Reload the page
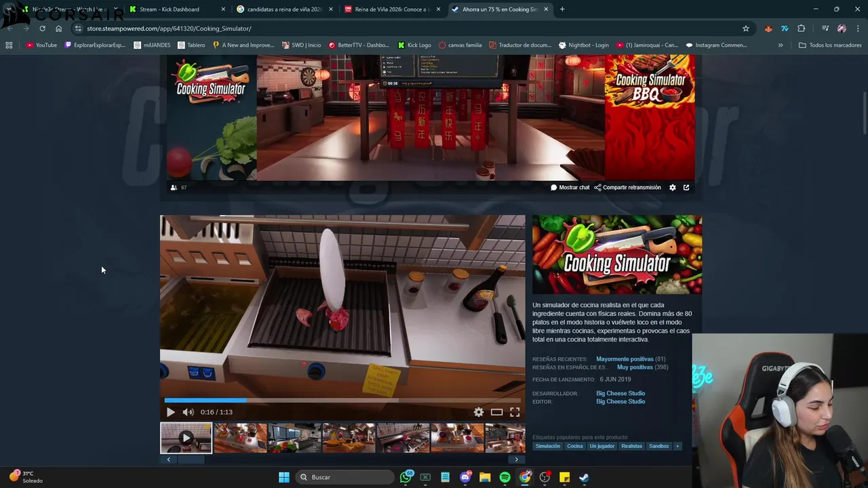This screenshot has height=488, width=868. 42,28
